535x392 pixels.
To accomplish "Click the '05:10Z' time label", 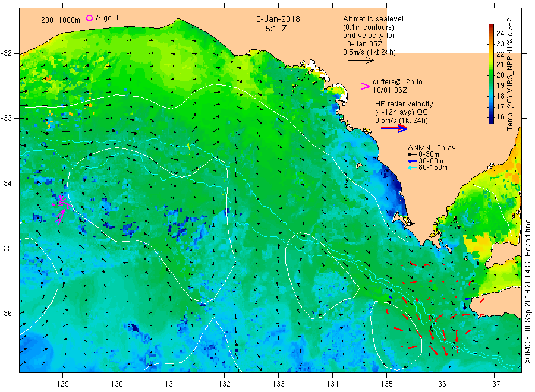I will click(273, 29).
